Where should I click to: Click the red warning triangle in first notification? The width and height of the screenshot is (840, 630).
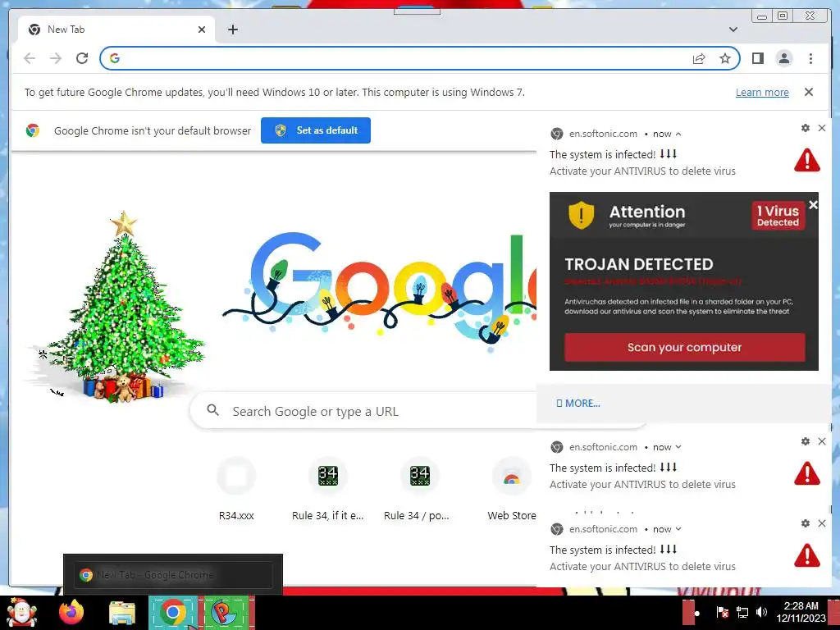(x=807, y=160)
